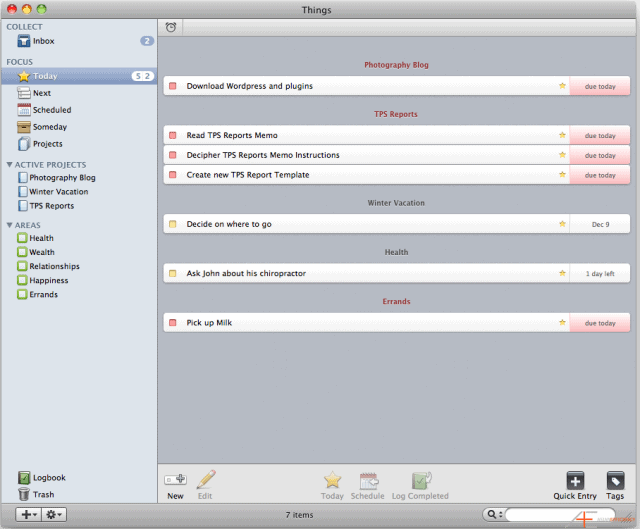Image resolution: width=640 pixels, height=529 pixels.
Task: Open the Logbook
Action: (x=42, y=478)
